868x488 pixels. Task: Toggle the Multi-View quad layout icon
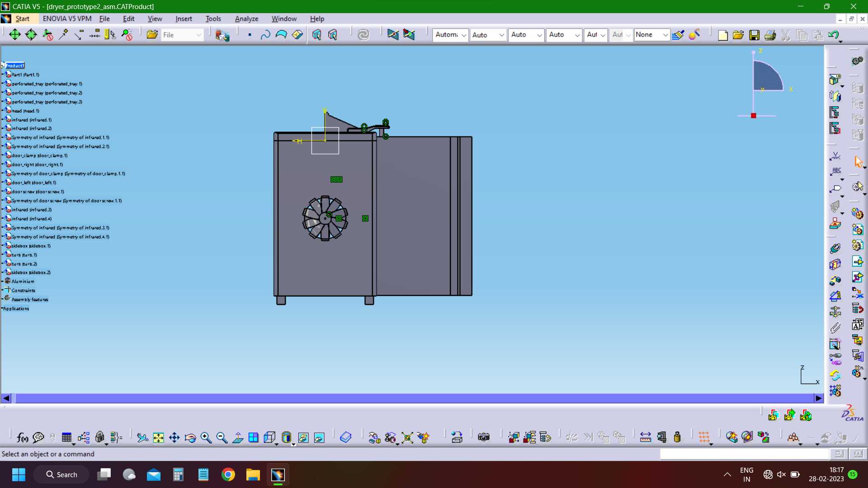(254, 437)
